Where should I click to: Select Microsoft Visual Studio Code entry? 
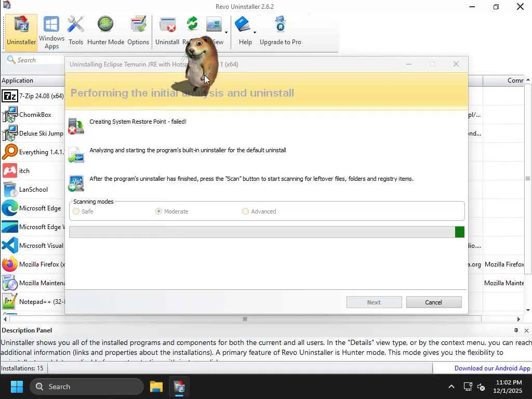click(33, 245)
